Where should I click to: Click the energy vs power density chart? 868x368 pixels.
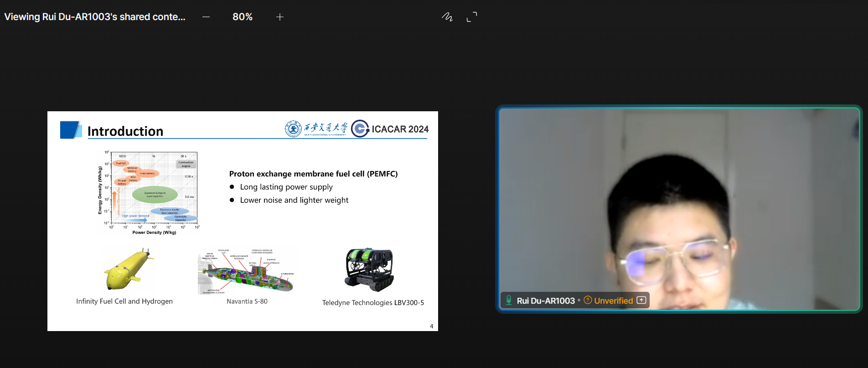pyautogui.click(x=148, y=192)
